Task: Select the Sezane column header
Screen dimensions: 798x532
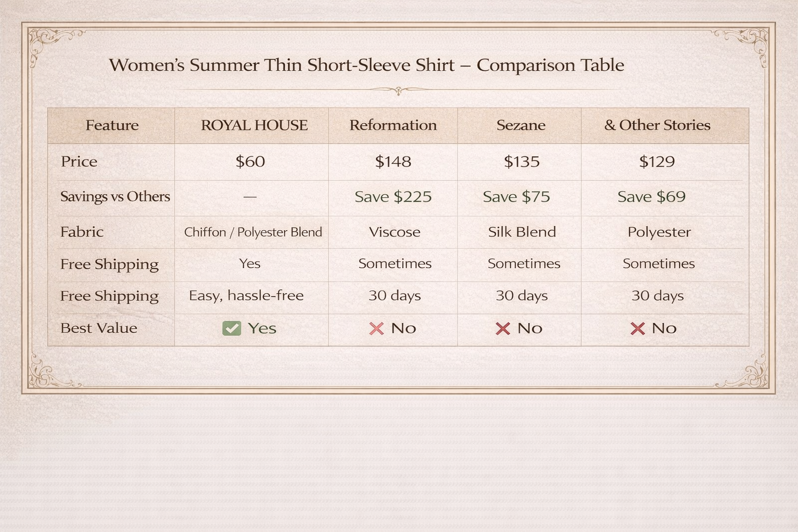Action: 521,125
